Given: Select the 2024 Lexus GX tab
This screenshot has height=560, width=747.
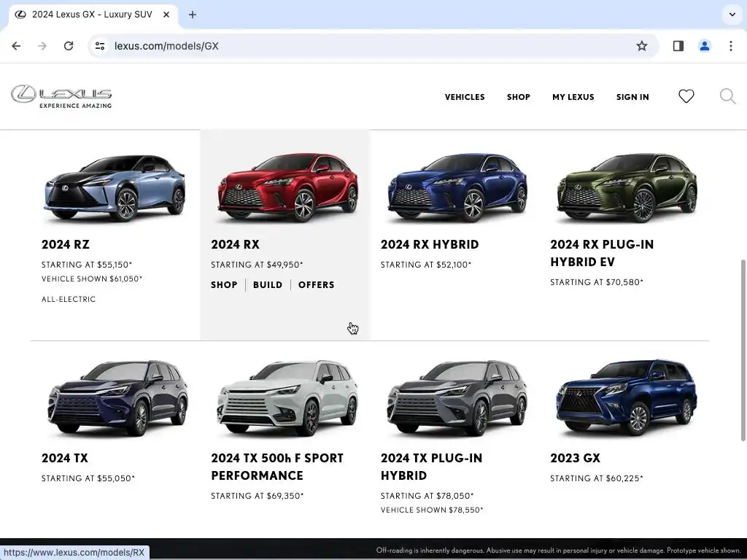Looking at the screenshot, I should pos(92,15).
